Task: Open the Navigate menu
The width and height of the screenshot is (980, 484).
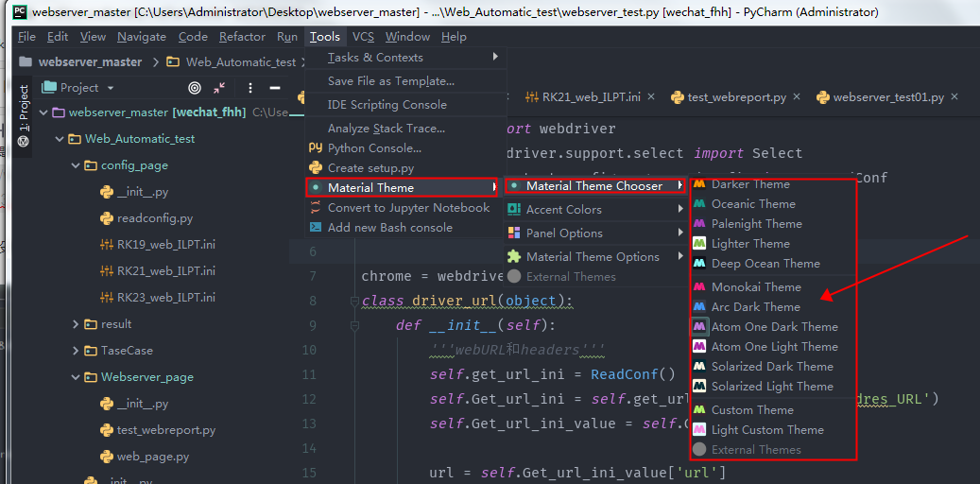Action: [142, 37]
